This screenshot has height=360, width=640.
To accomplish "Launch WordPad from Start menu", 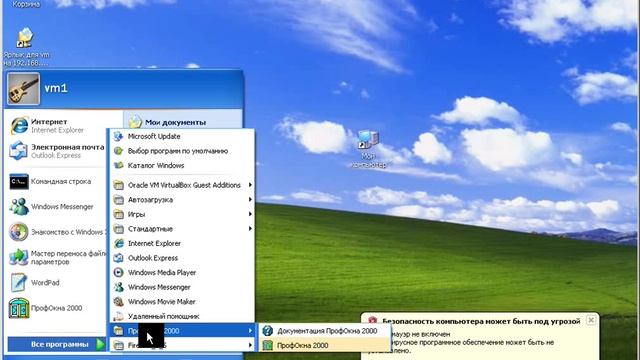I will [x=56, y=282].
